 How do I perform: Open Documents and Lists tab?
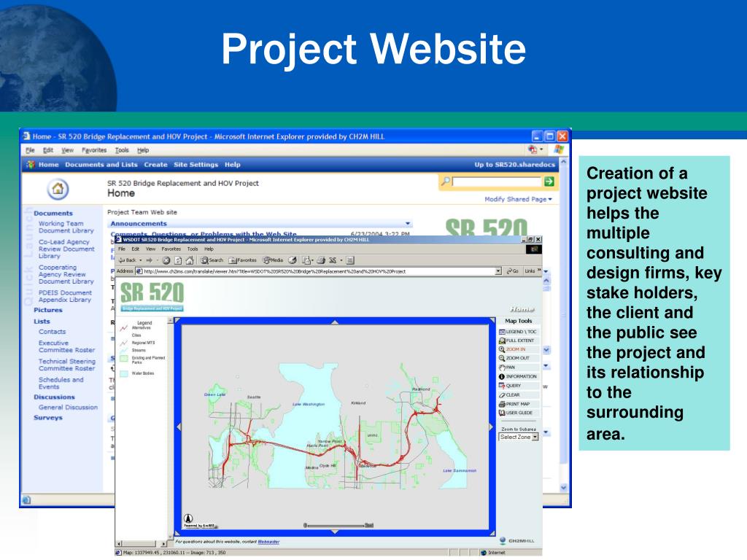pyautogui.click(x=101, y=165)
